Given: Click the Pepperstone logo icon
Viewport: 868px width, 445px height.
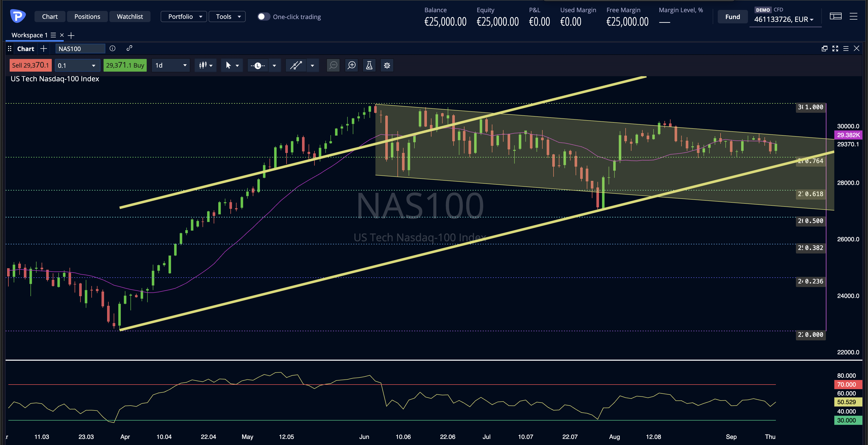Looking at the screenshot, I should 18,16.
